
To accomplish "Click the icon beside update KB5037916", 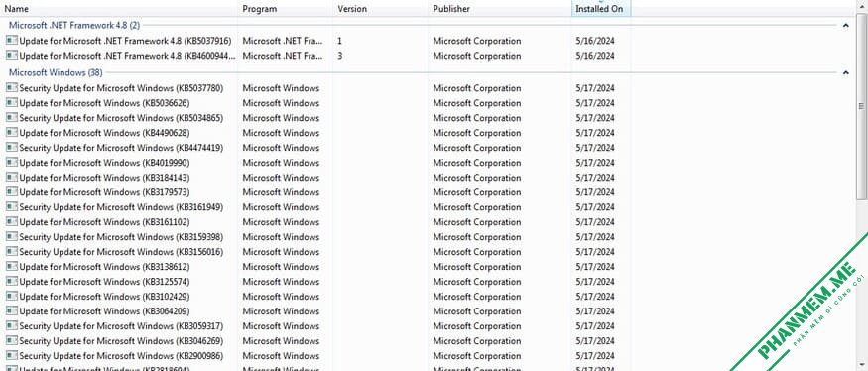I will [12, 41].
